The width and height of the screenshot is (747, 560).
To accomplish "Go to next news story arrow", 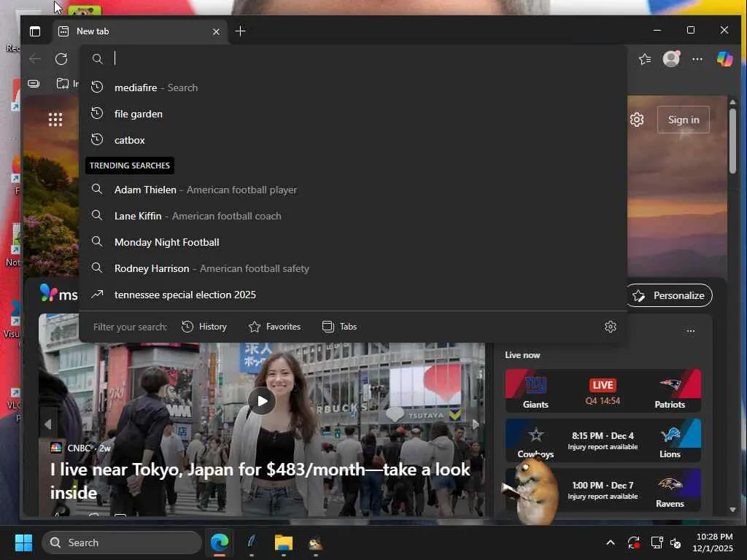I will click(476, 424).
